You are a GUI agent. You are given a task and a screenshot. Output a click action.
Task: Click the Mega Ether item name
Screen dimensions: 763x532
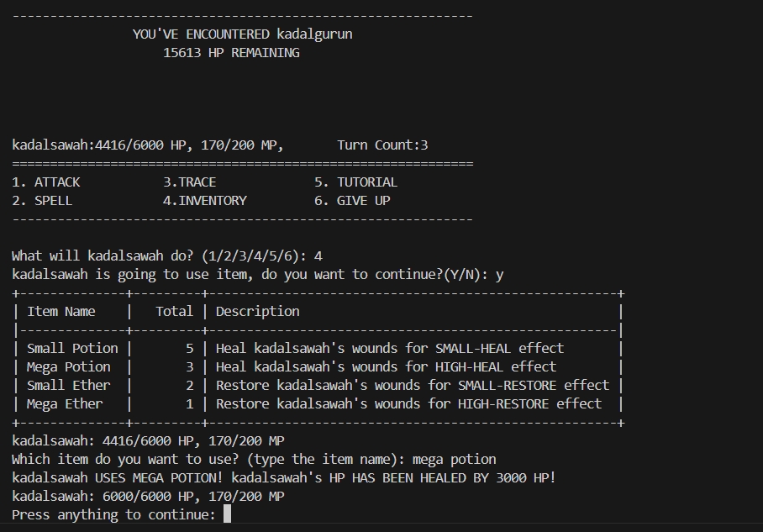point(65,403)
